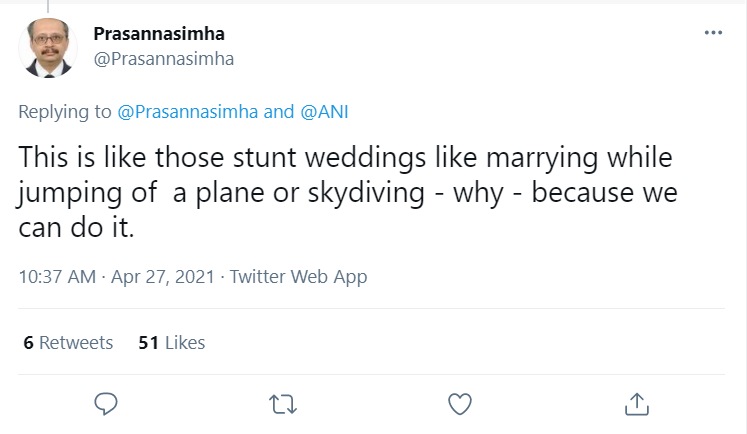This screenshot has width=747, height=434.
Task: Open the share tweet icon
Action: 636,403
